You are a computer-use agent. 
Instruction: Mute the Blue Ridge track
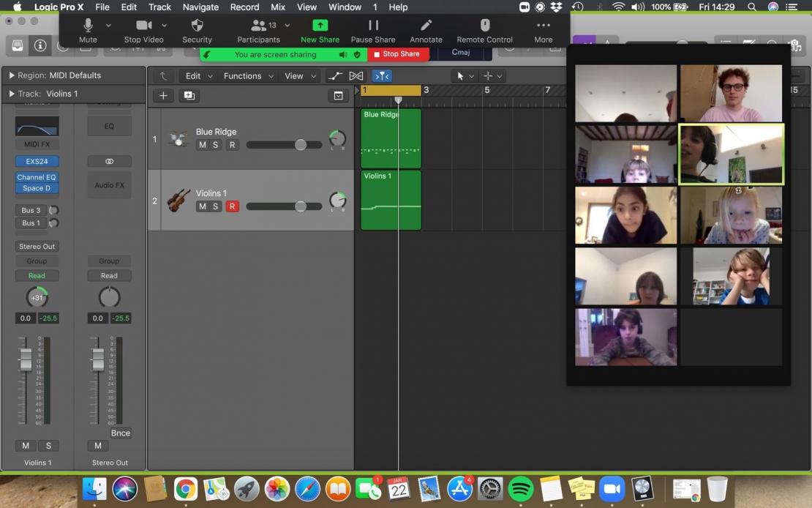click(203, 145)
